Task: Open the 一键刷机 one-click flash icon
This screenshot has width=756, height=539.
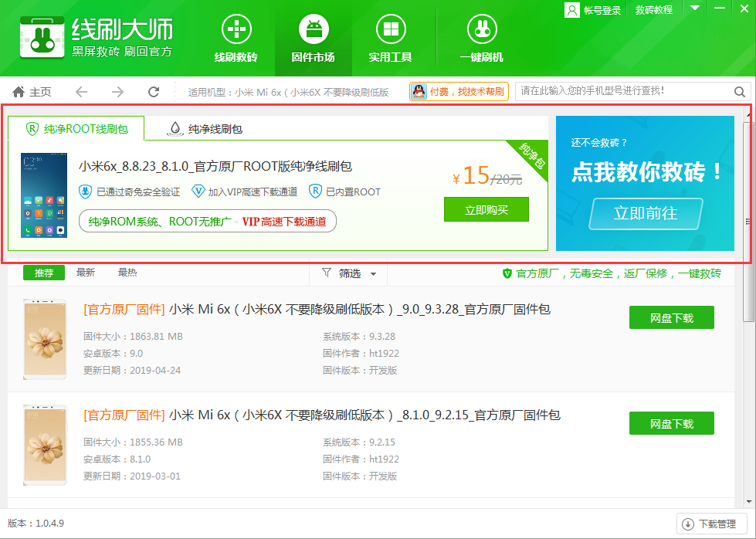Action: pyautogui.click(x=481, y=31)
